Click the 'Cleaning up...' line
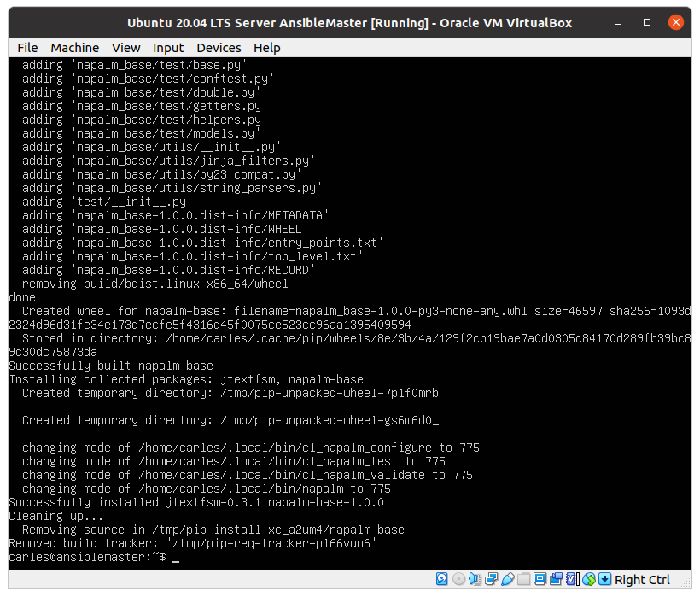This screenshot has width=700, height=597. pyautogui.click(x=56, y=516)
